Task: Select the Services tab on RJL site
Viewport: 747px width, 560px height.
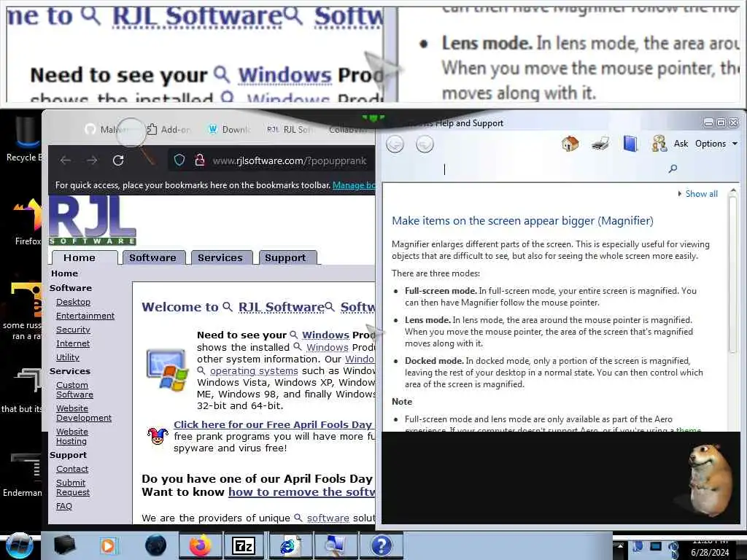Action: point(220,257)
